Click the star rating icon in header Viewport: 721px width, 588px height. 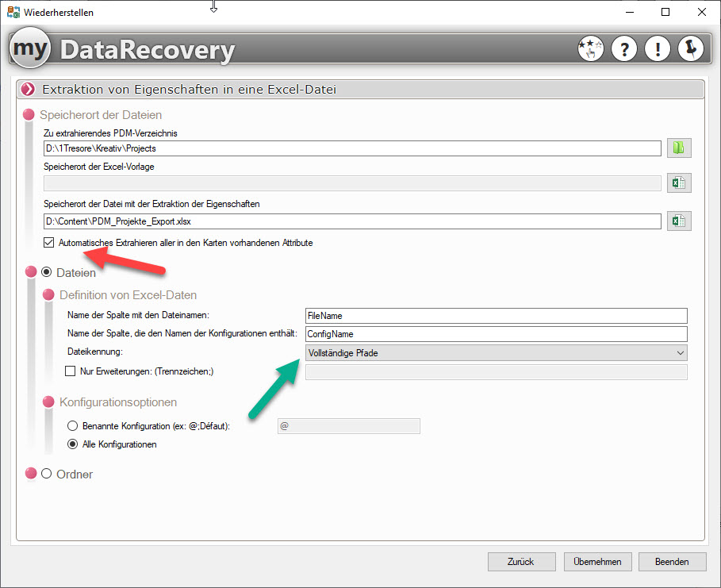(590, 48)
